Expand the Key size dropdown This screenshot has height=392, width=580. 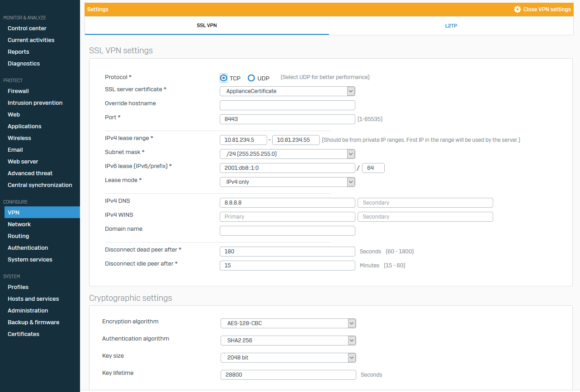point(288,358)
